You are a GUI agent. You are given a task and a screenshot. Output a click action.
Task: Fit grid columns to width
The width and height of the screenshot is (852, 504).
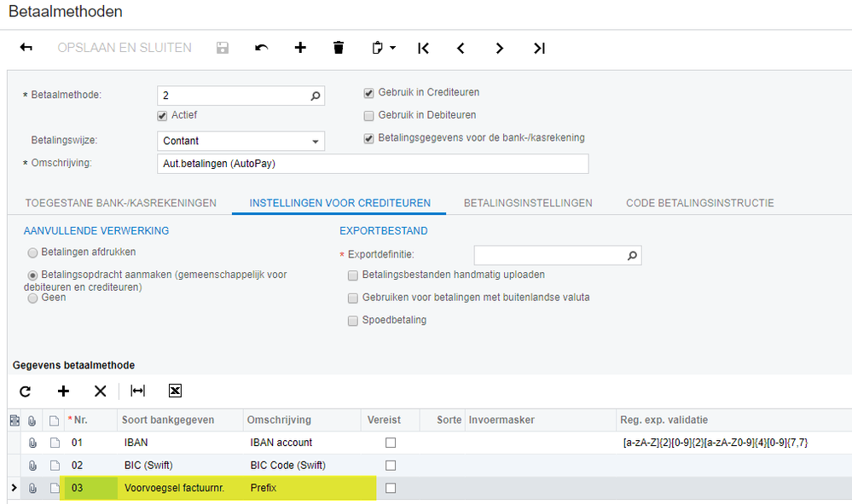(x=137, y=391)
